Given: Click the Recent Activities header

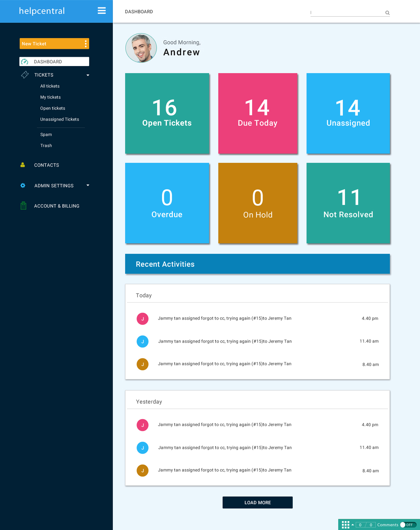Looking at the screenshot, I should tap(257, 264).
